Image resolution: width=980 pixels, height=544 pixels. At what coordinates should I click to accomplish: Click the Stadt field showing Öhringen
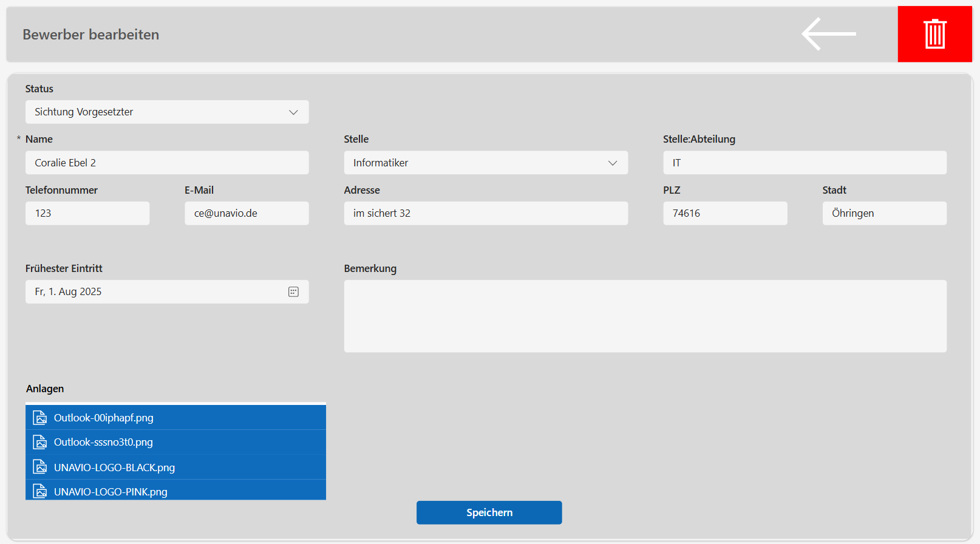(884, 214)
